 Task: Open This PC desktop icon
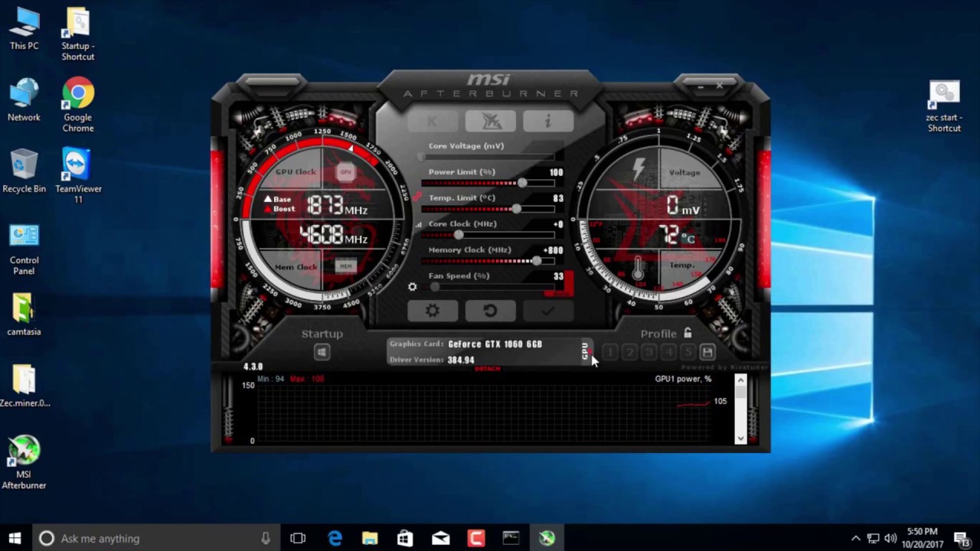(24, 30)
